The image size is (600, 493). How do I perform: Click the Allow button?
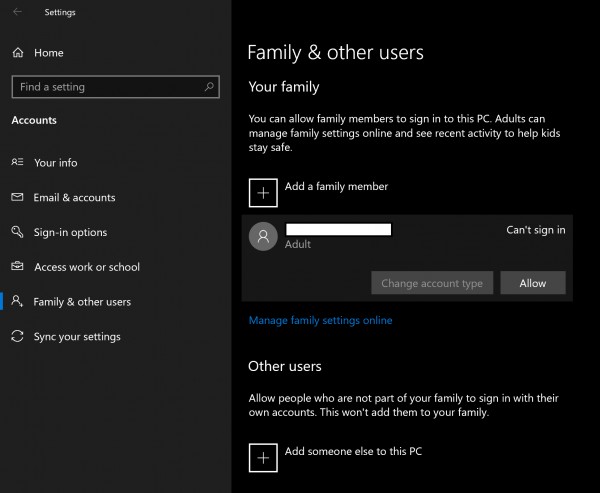[x=533, y=283]
